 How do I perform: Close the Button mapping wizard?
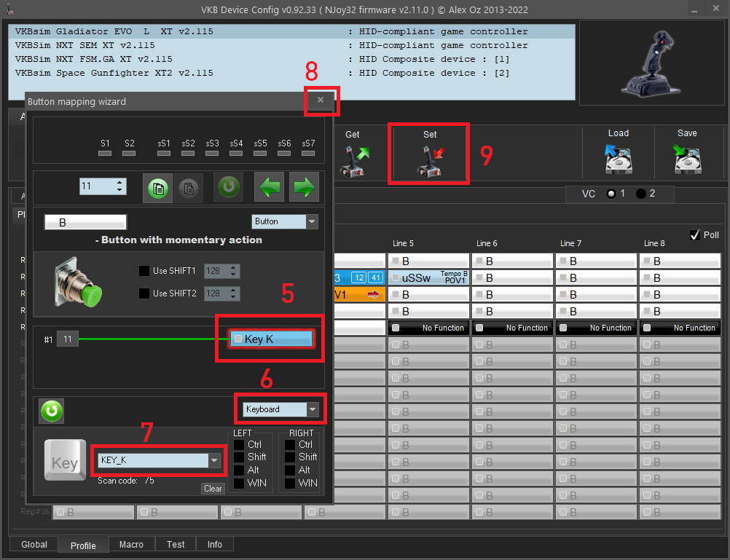click(321, 100)
